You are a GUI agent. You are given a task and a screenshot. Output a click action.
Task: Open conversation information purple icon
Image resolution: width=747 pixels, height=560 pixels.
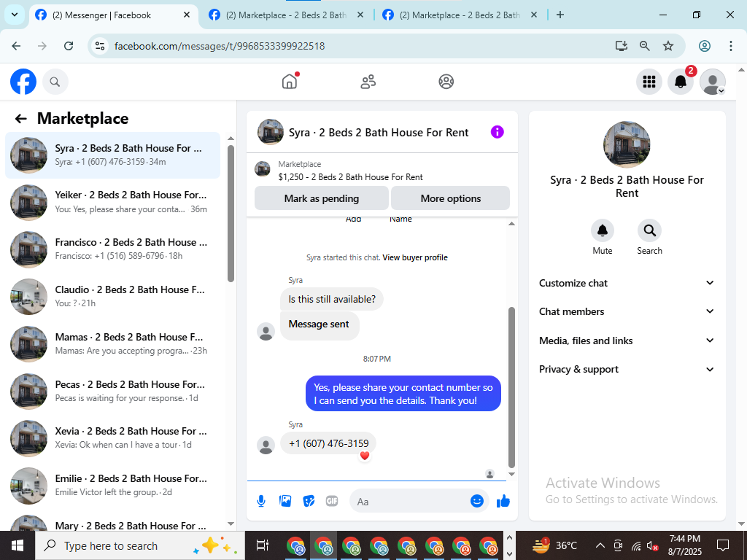pyautogui.click(x=497, y=132)
